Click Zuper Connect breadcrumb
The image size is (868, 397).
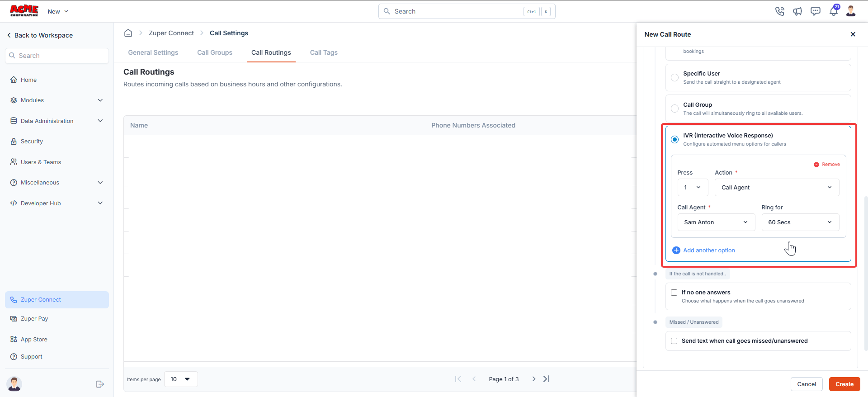click(171, 33)
